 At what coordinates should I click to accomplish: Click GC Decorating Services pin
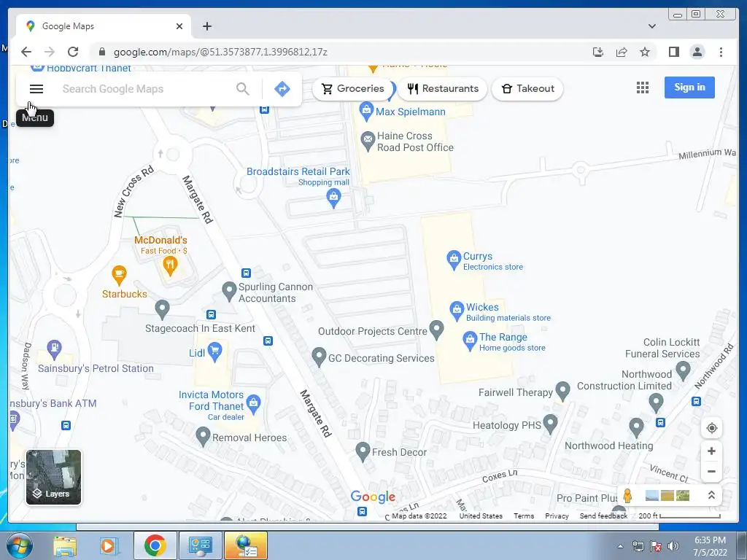click(x=319, y=357)
